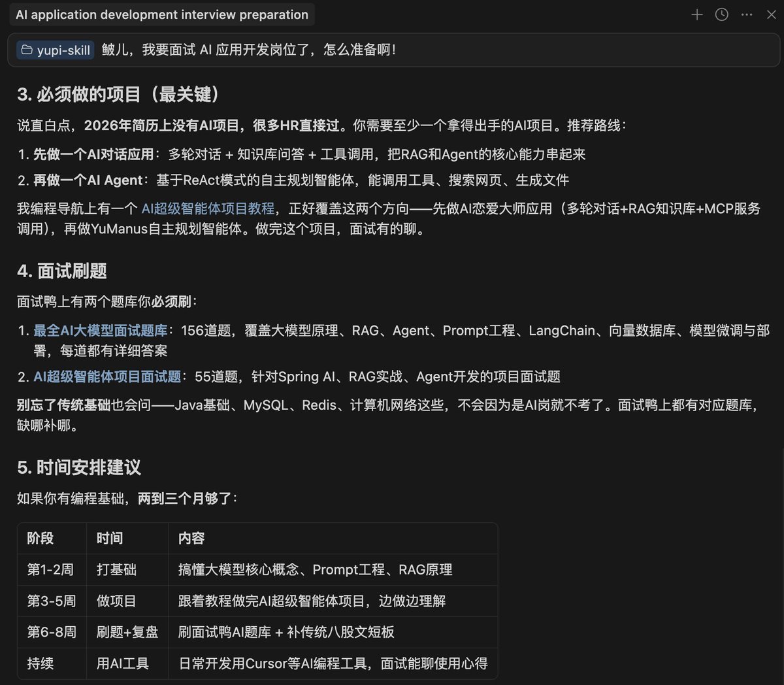Viewport: 784px width, 685px height.
Task: Start a new chat with plus icon
Action: coord(697,14)
